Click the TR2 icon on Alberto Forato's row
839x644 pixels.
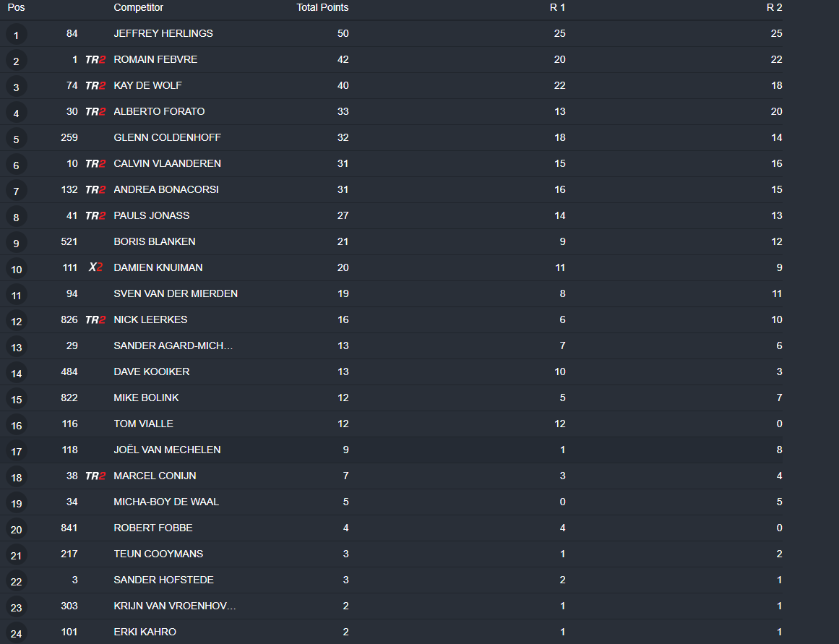[95, 112]
